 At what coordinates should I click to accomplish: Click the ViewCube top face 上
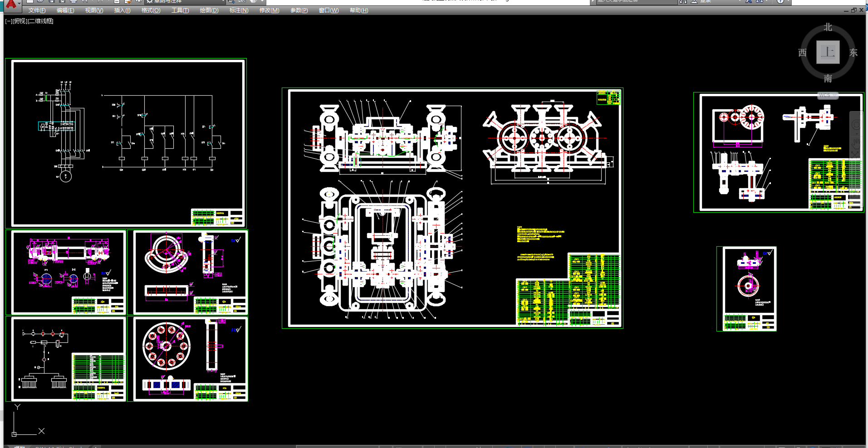pyautogui.click(x=828, y=52)
